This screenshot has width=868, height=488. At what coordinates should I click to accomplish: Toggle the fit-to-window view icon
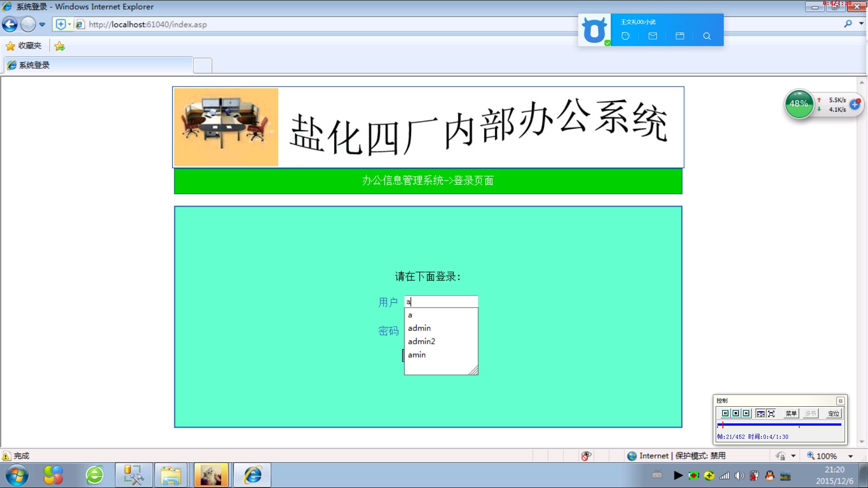coord(760,413)
